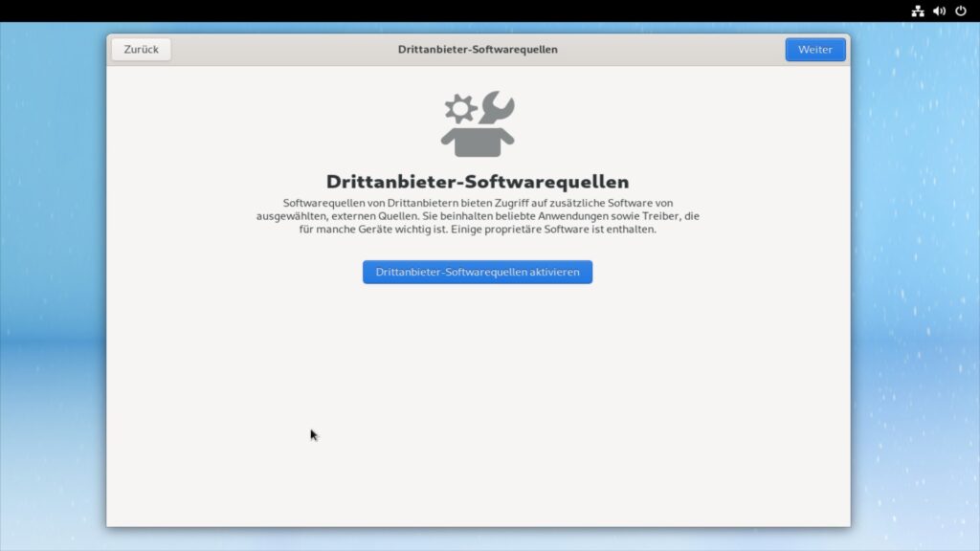The width and height of the screenshot is (980, 551).
Task: Click the gear and wrench package icon
Action: pos(478,123)
